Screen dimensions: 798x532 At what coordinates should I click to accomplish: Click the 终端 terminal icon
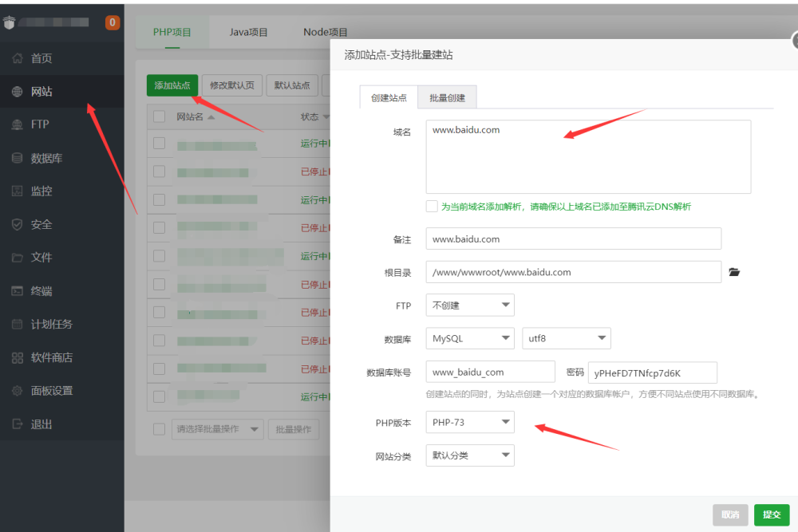[18, 291]
